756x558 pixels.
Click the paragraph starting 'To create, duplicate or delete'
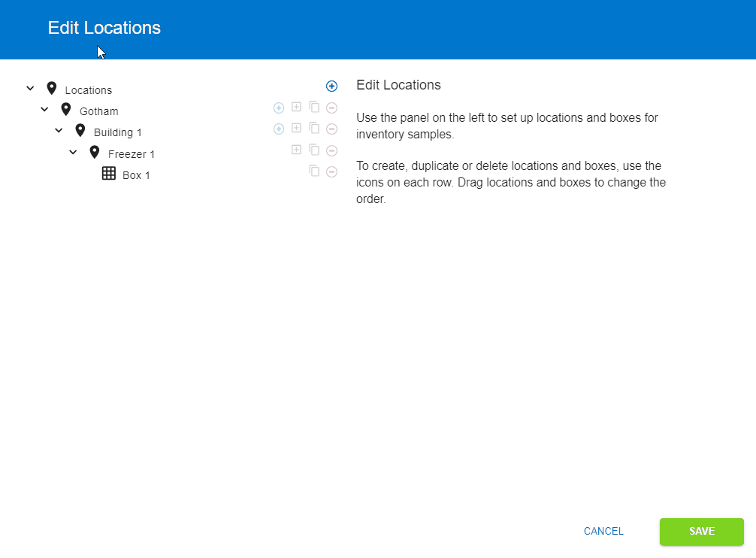[x=510, y=182]
